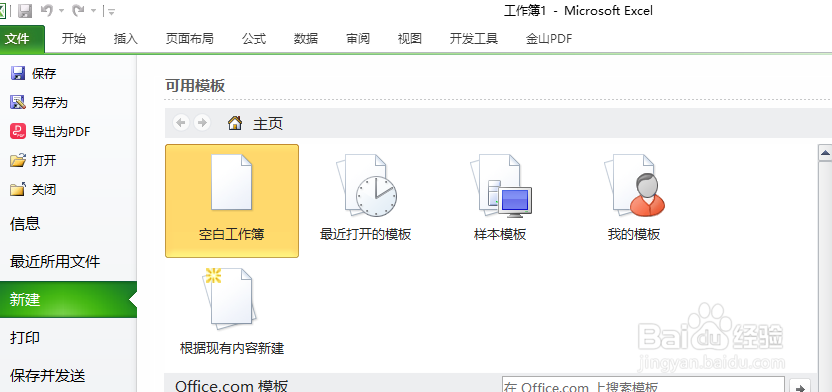Click the template list scrollbar up arrow

click(x=825, y=153)
